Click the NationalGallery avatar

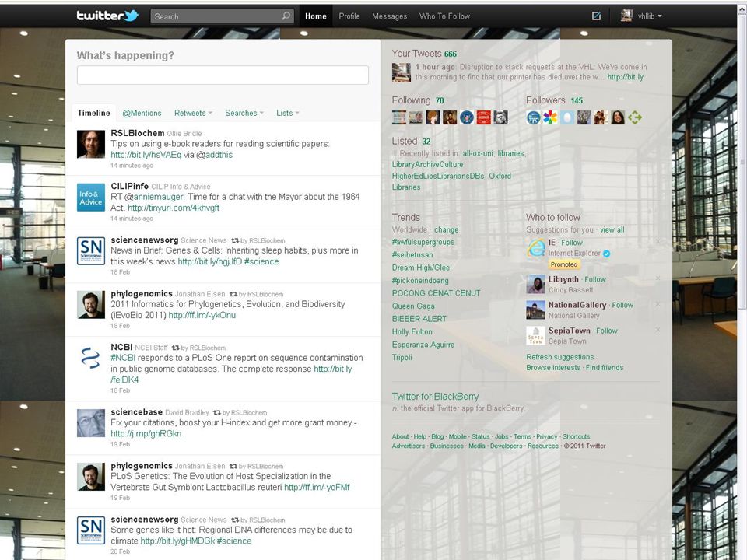tap(536, 310)
